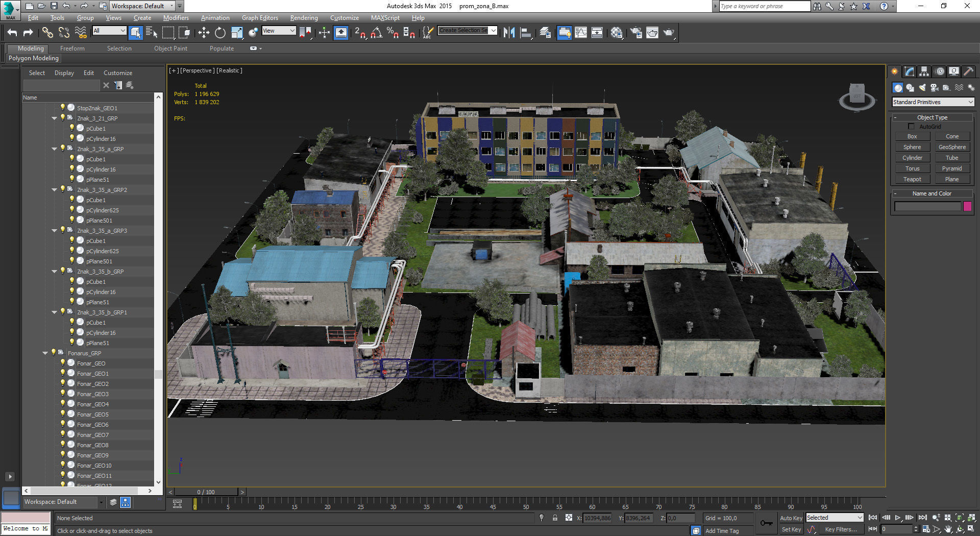Image resolution: width=980 pixels, height=536 pixels.
Task: Click the ViewCube navigation widget
Action: tap(857, 97)
